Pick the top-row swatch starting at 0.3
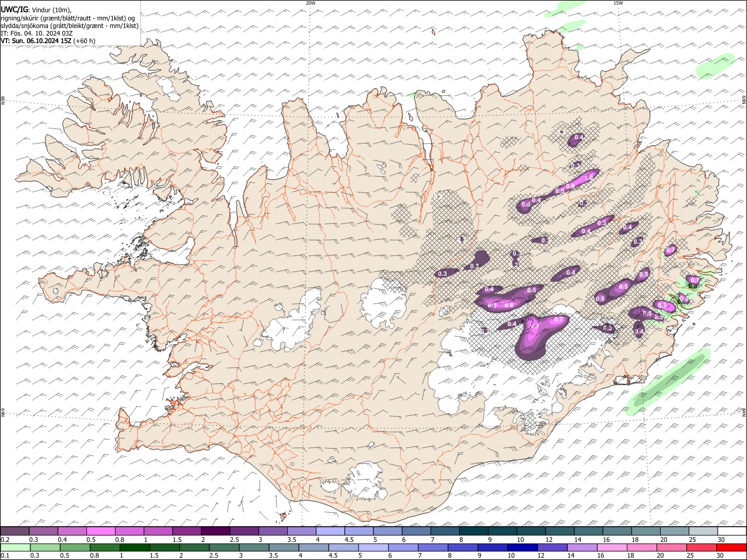This screenshot has height=560, width=747. 43,531
